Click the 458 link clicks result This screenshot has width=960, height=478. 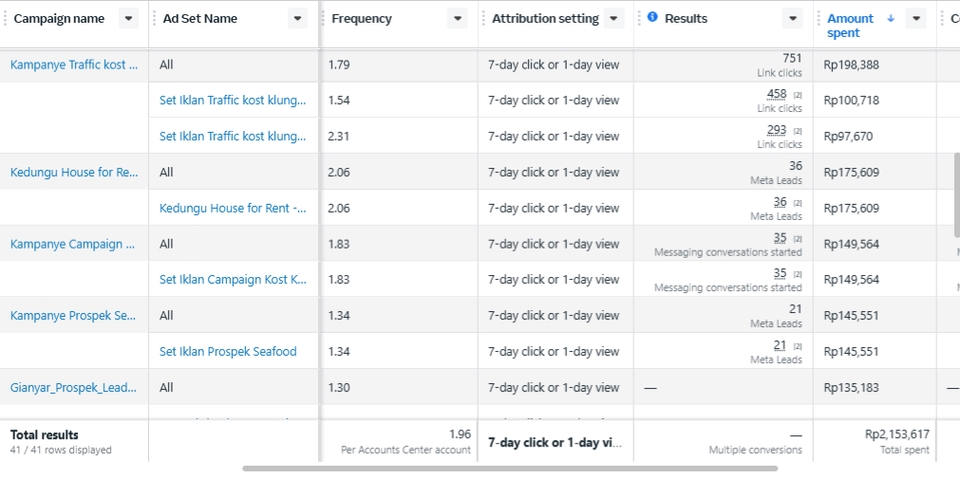click(776, 94)
